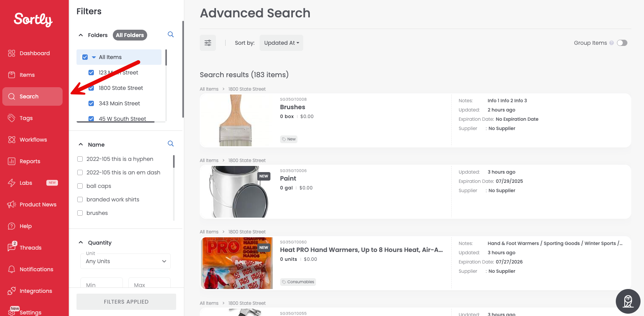
Task: Open the Items icon in sidebar
Action: (x=12, y=75)
